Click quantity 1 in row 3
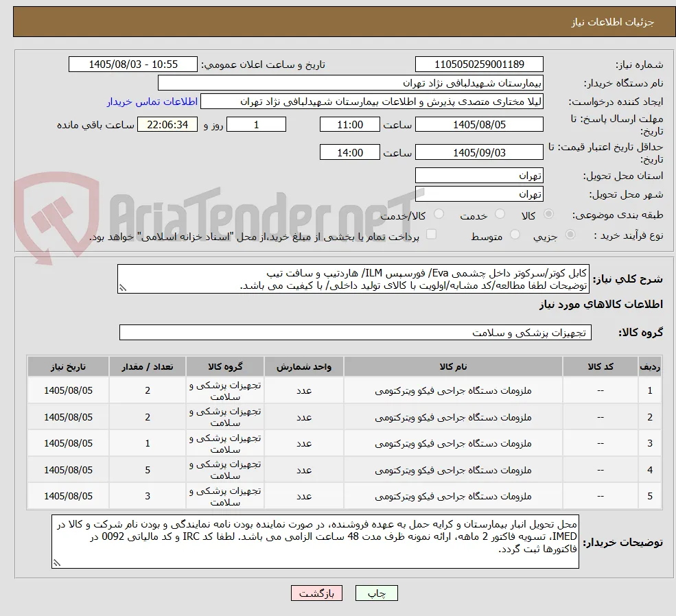The width and height of the screenshot is (676, 616). point(148,443)
